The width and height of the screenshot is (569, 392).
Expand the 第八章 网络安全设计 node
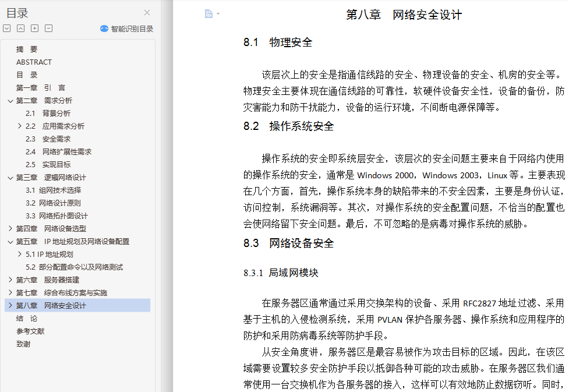pyautogui.click(x=10, y=305)
